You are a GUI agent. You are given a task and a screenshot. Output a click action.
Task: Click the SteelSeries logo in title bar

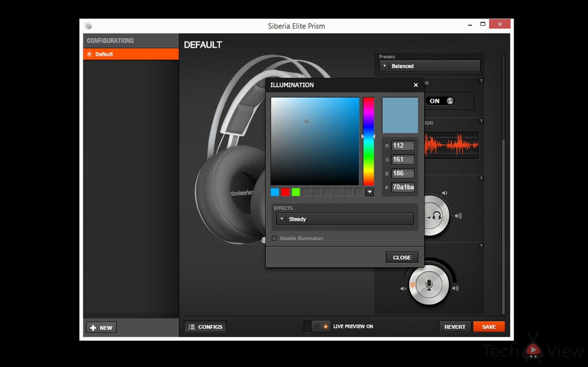(x=88, y=26)
